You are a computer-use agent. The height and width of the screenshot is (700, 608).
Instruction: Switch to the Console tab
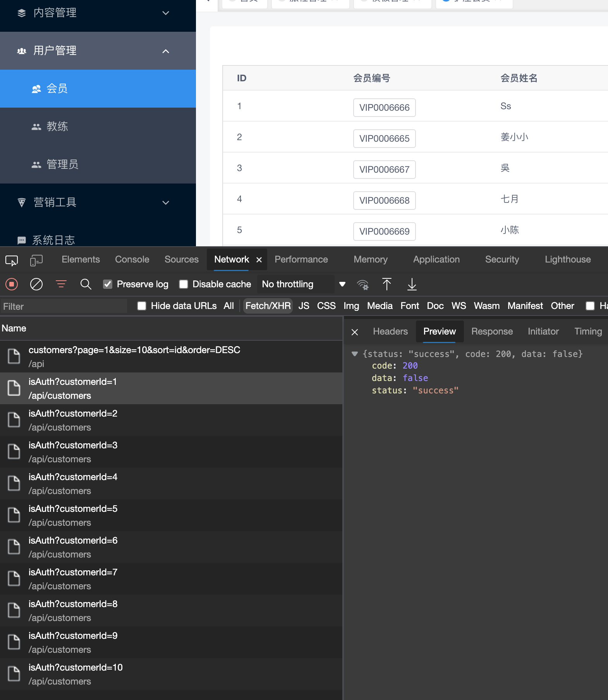(x=132, y=260)
